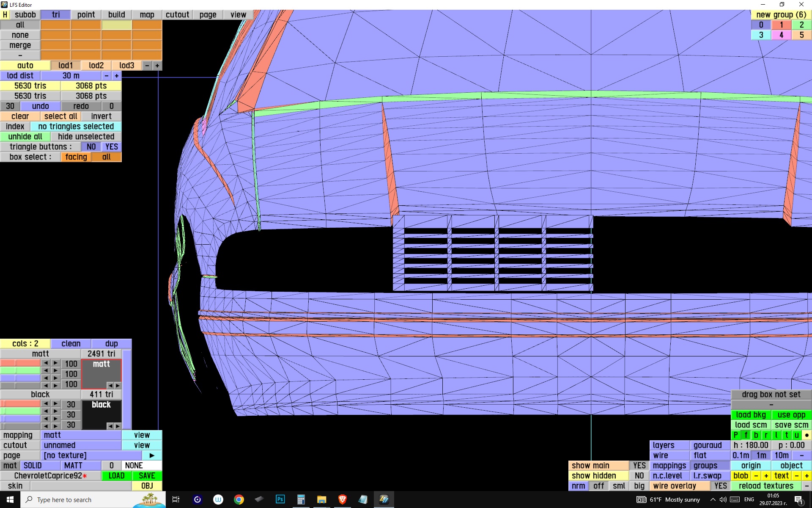Toggle wire overlay YES setting

point(720,486)
